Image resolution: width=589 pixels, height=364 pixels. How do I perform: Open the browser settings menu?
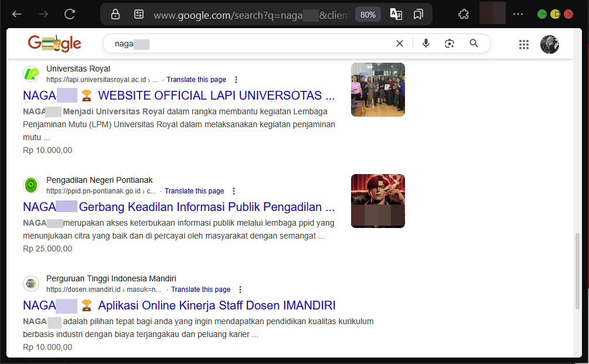(x=517, y=13)
